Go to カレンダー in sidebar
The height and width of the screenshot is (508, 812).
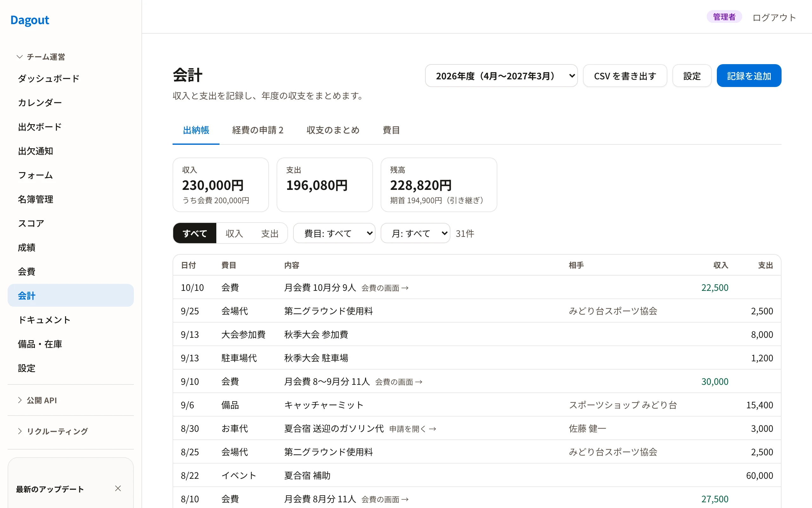[70, 103]
